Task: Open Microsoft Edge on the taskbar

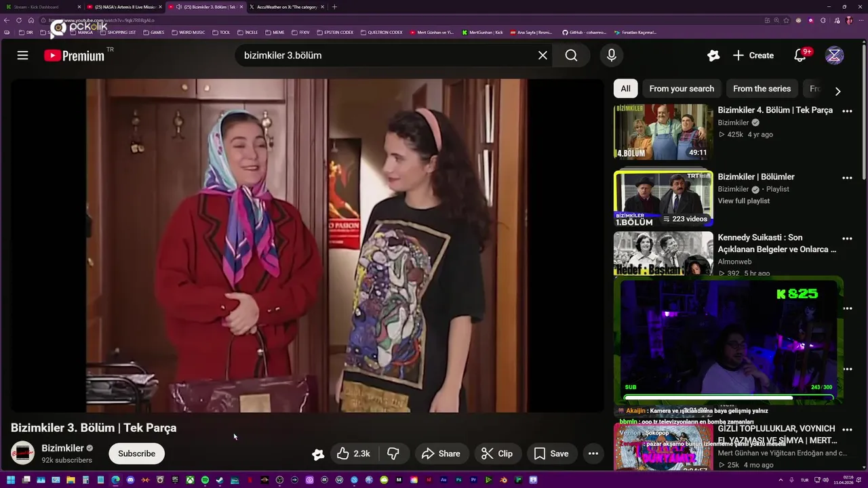Action: pos(115,480)
